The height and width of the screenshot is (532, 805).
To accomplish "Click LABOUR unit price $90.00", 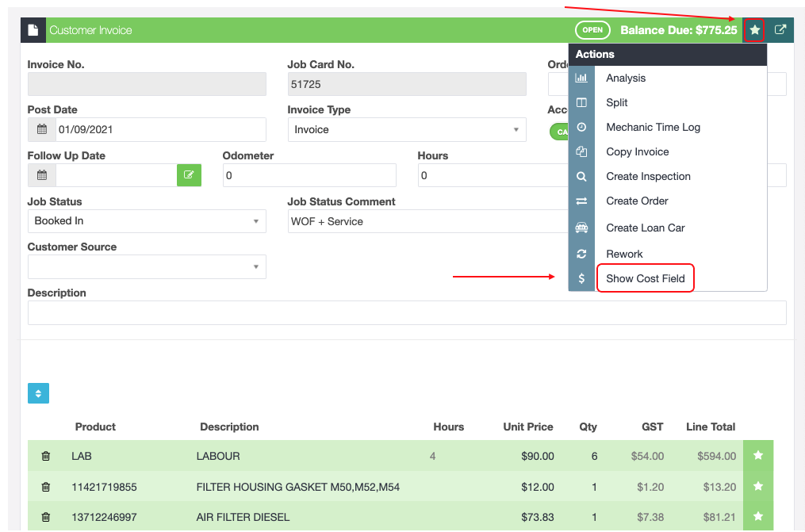I will click(538, 456).
